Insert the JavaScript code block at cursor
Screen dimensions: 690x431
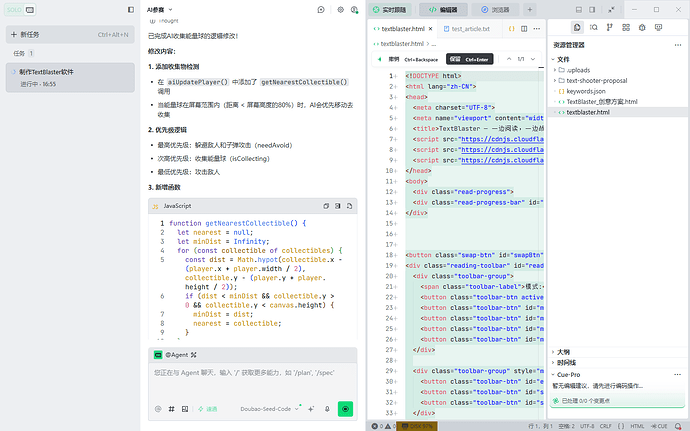(338, 206)
